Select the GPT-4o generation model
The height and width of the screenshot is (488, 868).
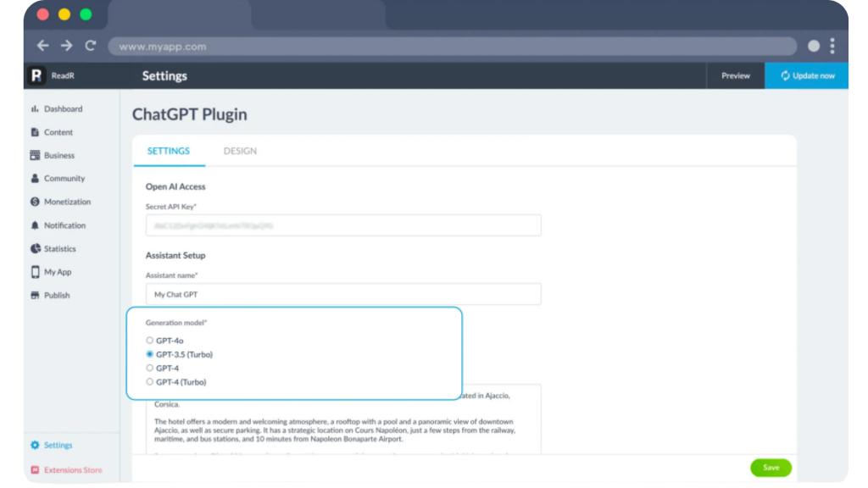click(x=150, y=341)
